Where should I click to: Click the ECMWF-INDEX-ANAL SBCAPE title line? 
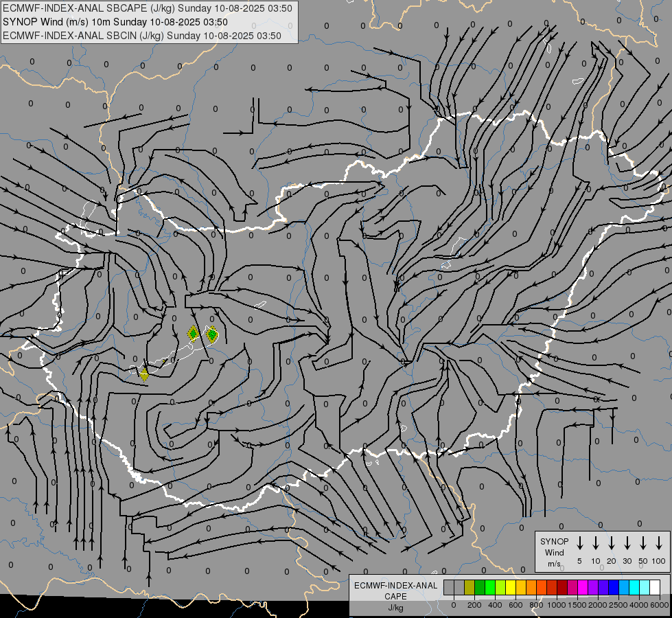[x=148, y=8]
